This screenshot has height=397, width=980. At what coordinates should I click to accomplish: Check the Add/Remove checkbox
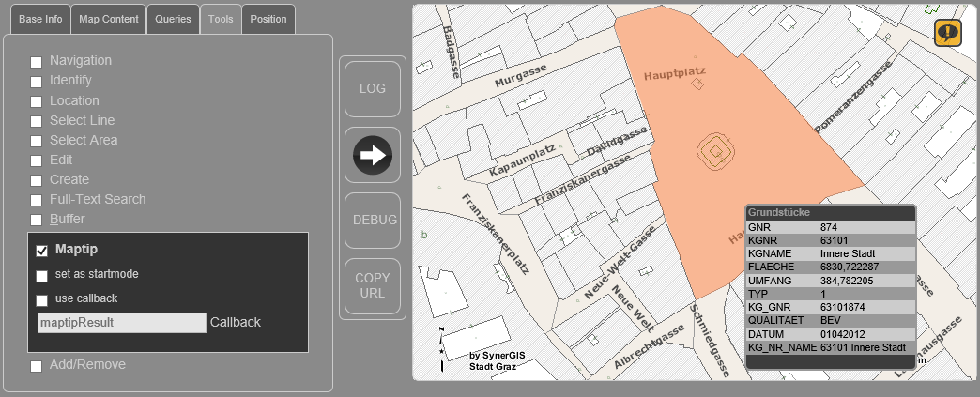(x=37, y=366)
